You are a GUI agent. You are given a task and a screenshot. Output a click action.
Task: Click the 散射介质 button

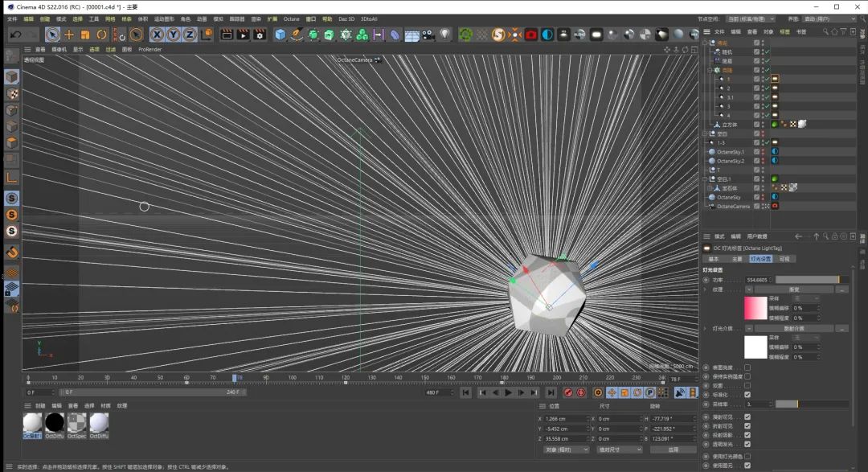[794, 329]
